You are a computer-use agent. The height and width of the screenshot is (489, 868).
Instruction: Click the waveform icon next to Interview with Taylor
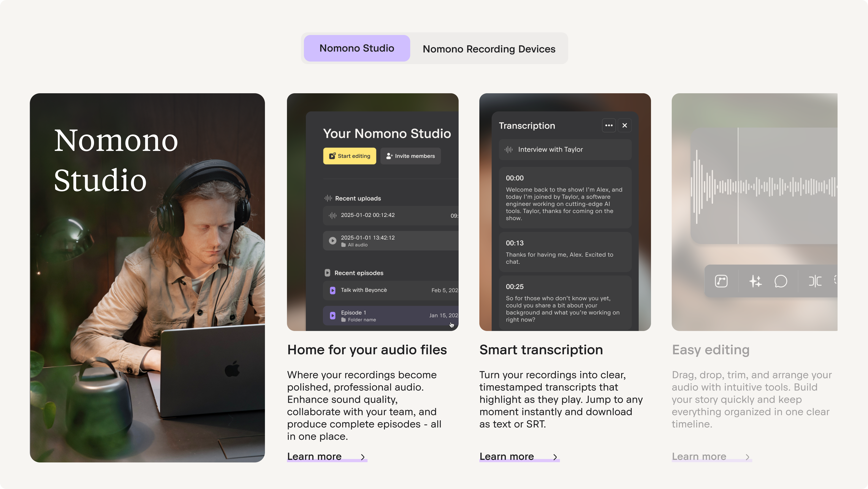pyautogui.click(x=509, y=149)
